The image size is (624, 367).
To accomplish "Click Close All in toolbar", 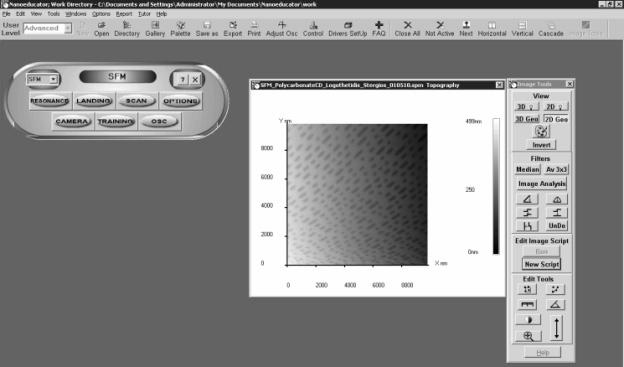I will 408,29.
